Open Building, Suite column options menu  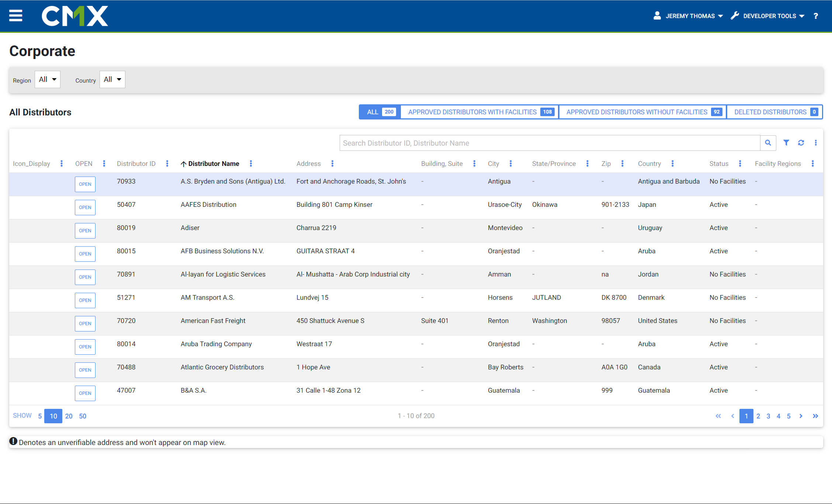click(475, 164)
